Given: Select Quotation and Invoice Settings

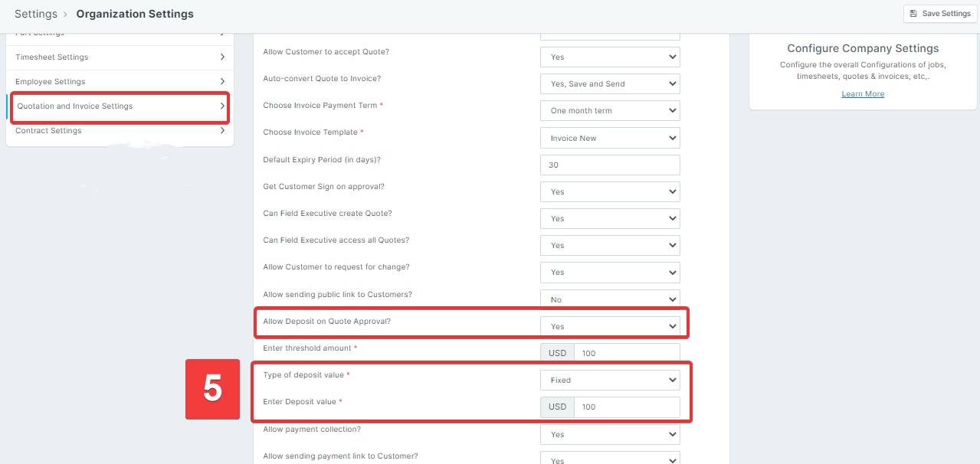Looking at the screenshot, I should pos(75,106).
